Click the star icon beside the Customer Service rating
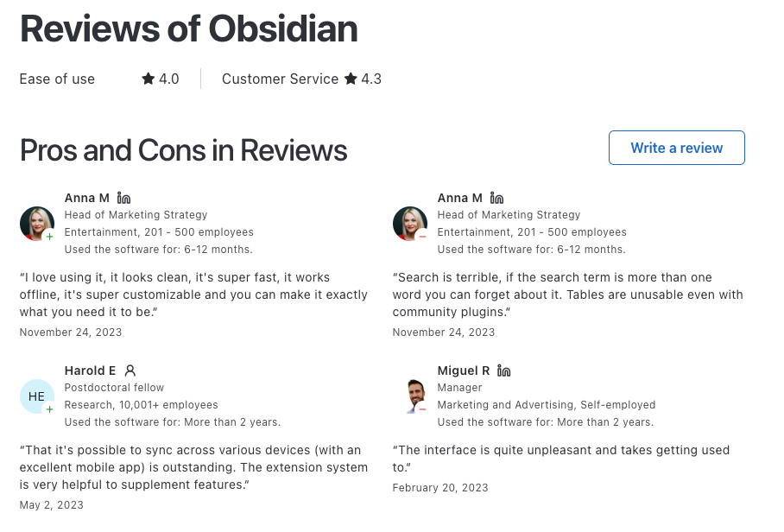This screenshot has width=784, height=532. pyautogui.click(x=350, y=79)
